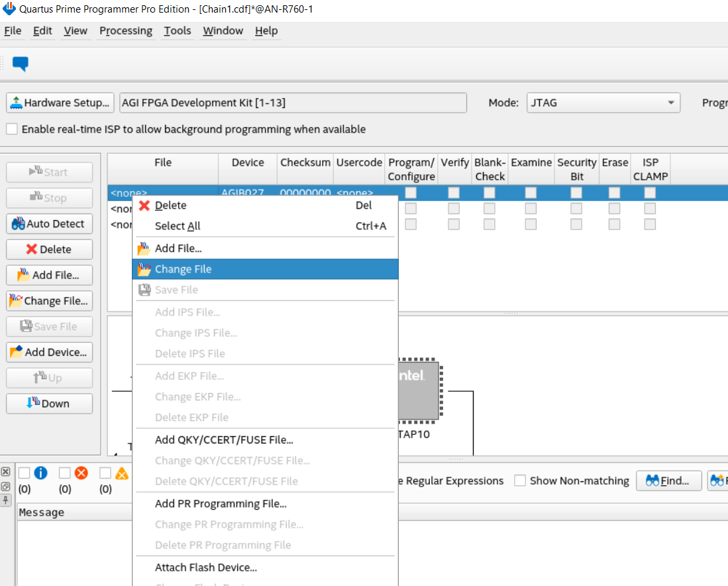Click the blue chat bubble toolbar icon
Viewport: 728px width, 586px height.
pyautogui.click(x=21, y=64)
